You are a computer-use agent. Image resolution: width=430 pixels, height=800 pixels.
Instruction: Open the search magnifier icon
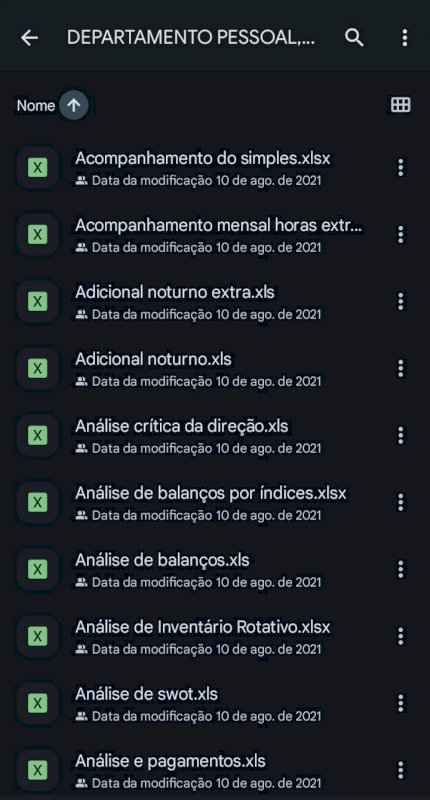click(354, 38)
